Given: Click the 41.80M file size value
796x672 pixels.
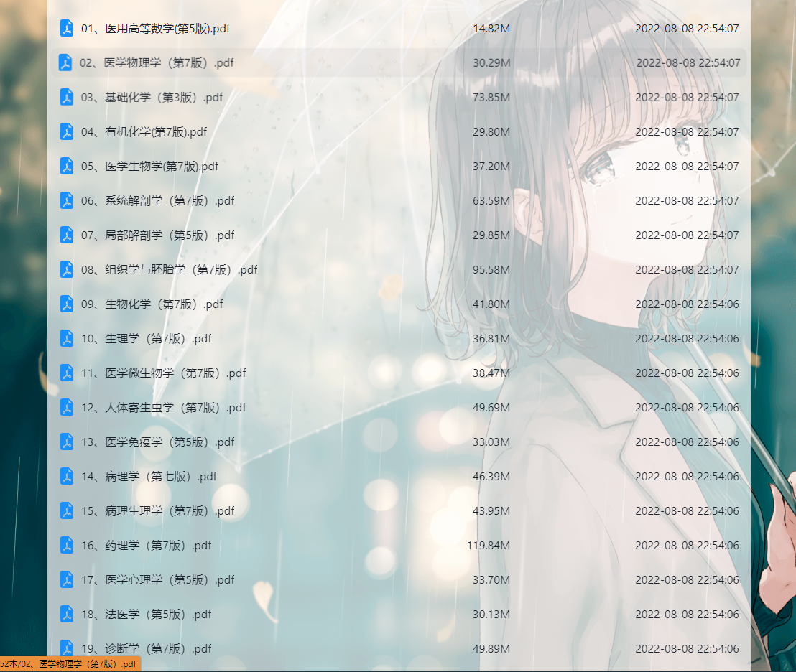Looking at the screenshot, I should point(491,304).
